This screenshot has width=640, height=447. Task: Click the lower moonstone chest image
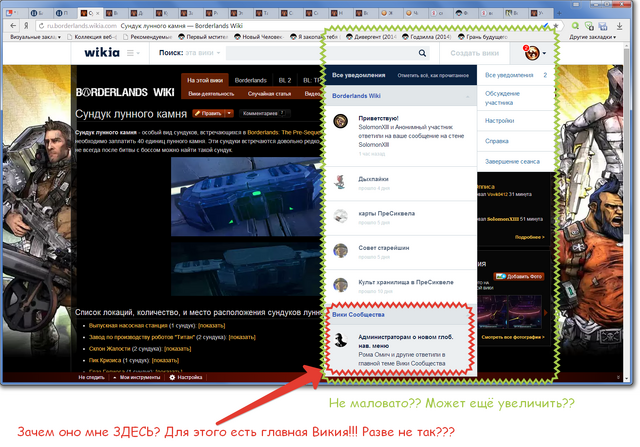[247, 269]
